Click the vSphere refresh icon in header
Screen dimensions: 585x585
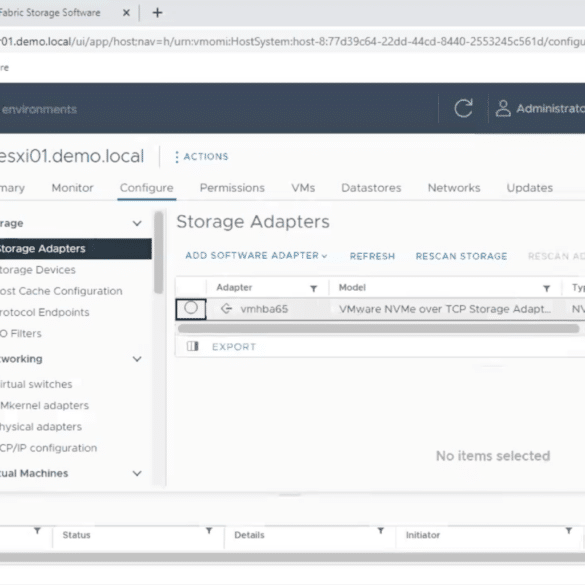click(x=463, y=109)
